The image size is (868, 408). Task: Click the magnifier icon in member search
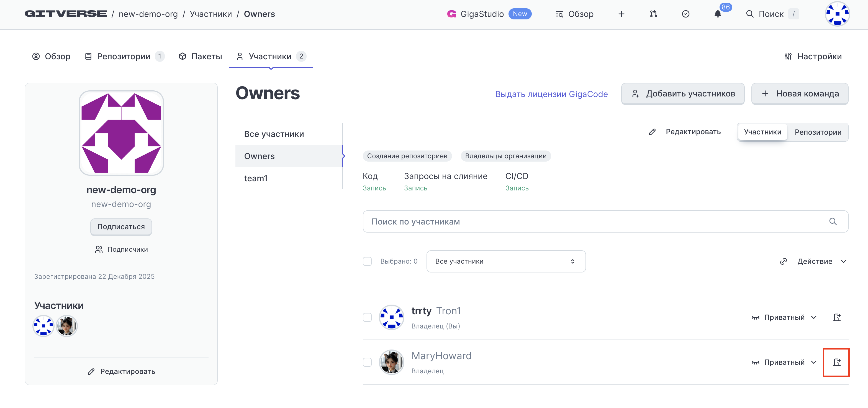pos(833,221)
